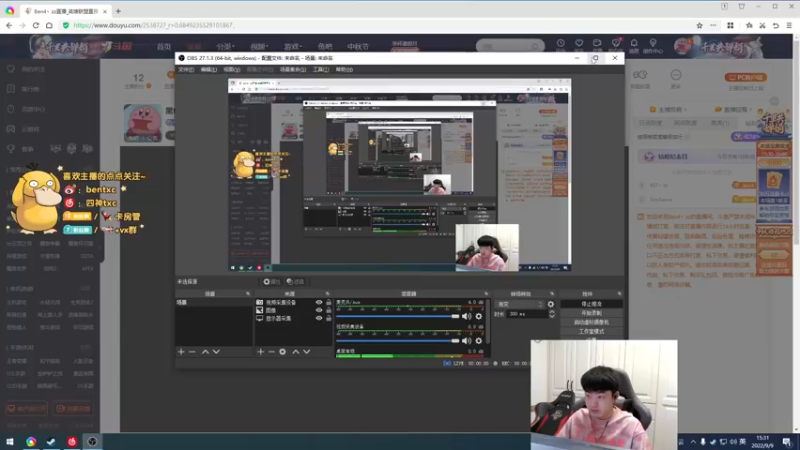This screenshot has width=800, height=450.
Task: Reload the browser page
Action: (36, 25)
